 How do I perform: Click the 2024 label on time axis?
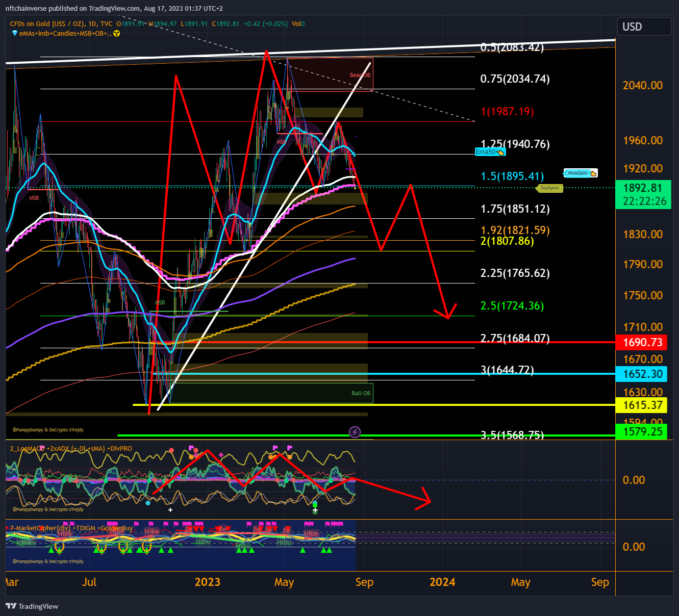point(442,582)
